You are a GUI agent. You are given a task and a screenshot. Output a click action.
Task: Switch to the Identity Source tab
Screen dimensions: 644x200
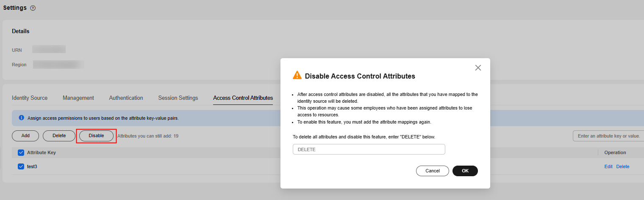[30, 98]
